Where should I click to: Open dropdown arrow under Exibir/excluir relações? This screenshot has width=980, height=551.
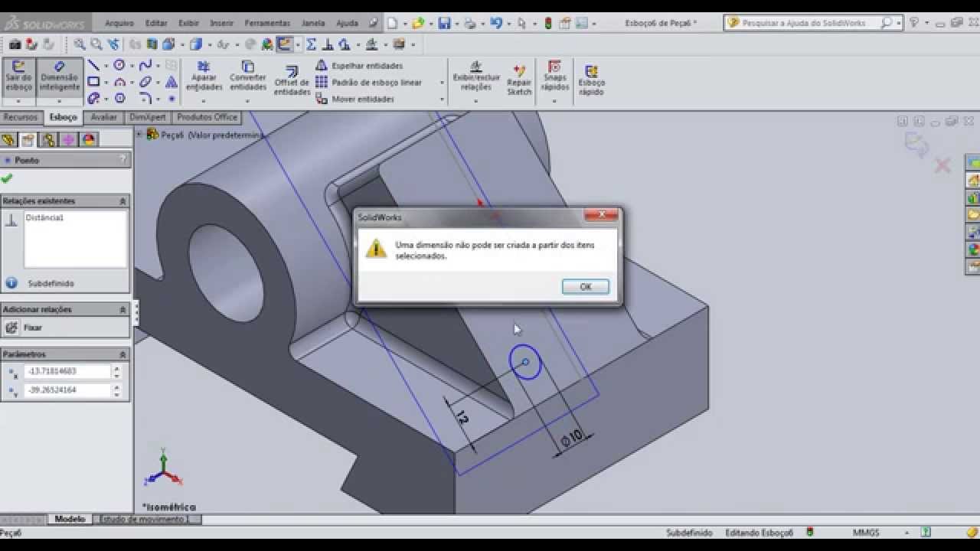coord(476,101)
